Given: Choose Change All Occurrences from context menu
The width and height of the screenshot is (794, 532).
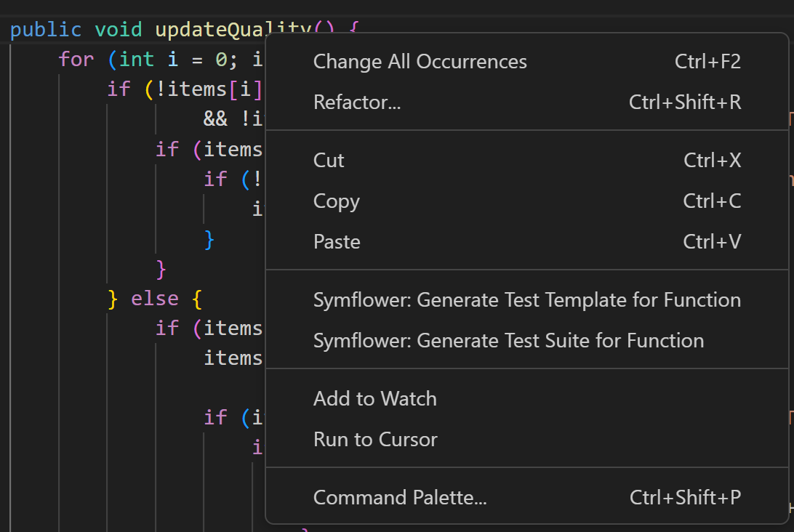Looking at the screenshot, I should [526, 62].
